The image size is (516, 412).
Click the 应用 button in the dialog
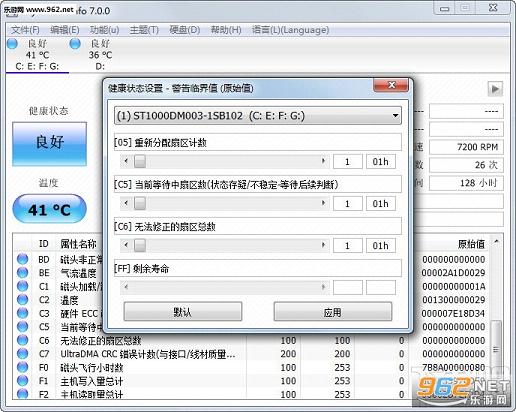[333, 312]
